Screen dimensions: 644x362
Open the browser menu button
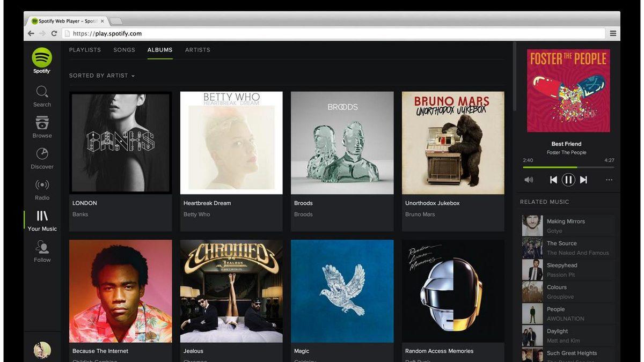click(613, 33)
